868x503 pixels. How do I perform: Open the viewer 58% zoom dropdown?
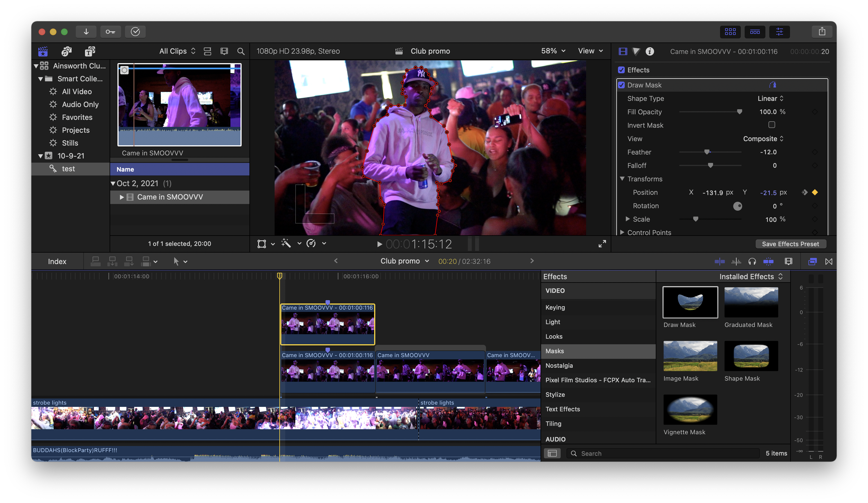pos(553,51)
